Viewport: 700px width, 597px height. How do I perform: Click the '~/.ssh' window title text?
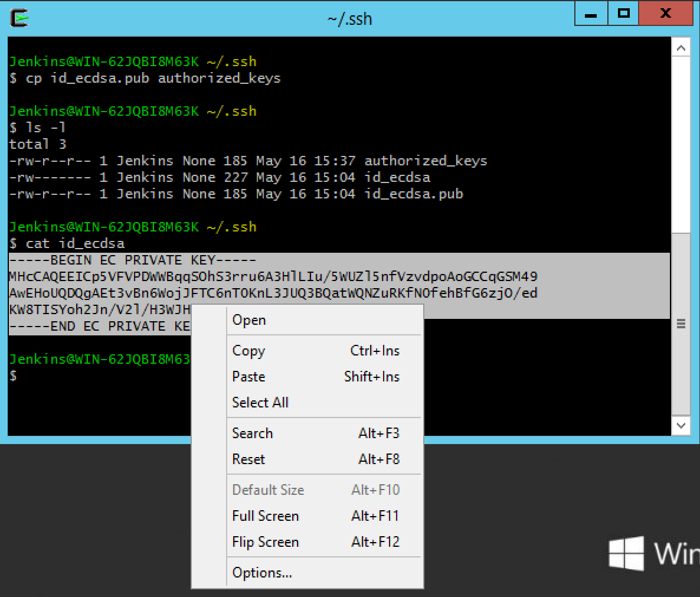tap(349, 19)
